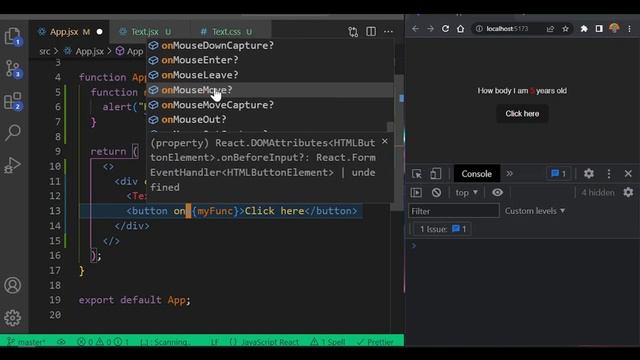Click the console prompt line

click(522, 246)
